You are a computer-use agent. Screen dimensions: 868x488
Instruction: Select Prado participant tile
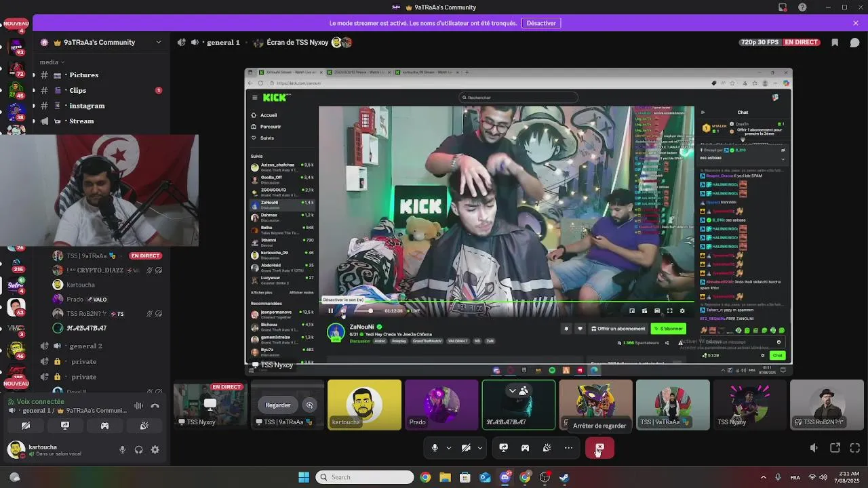pyautogui.click(x=441, y=405)
